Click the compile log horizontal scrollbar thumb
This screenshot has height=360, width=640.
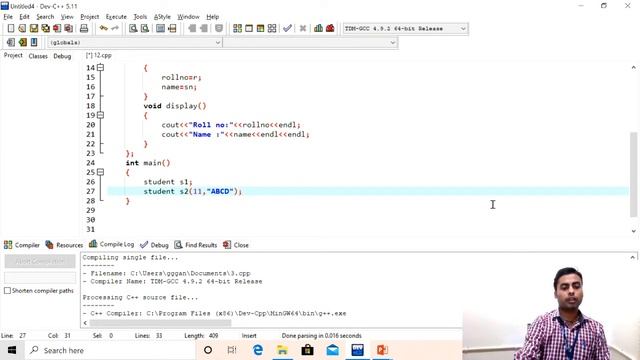pyautogui.click(x=160, y=323)
